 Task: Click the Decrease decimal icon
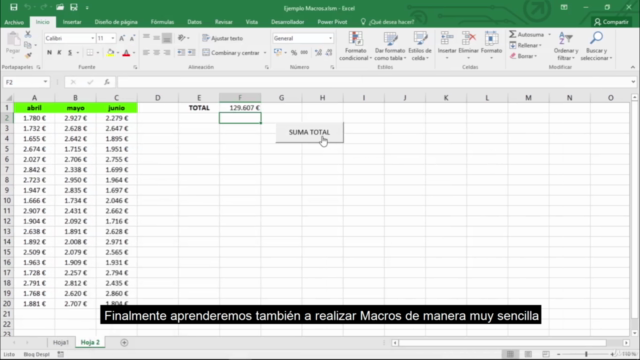point(329,53)
